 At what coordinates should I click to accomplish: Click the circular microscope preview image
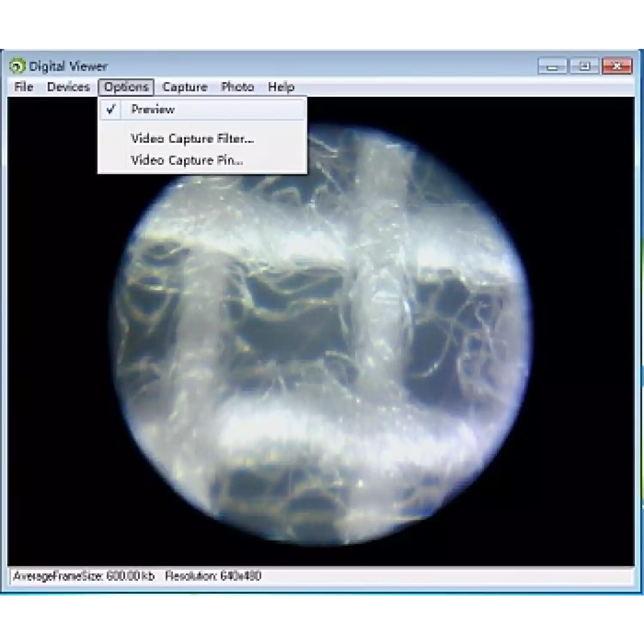(x=322, y=343)
